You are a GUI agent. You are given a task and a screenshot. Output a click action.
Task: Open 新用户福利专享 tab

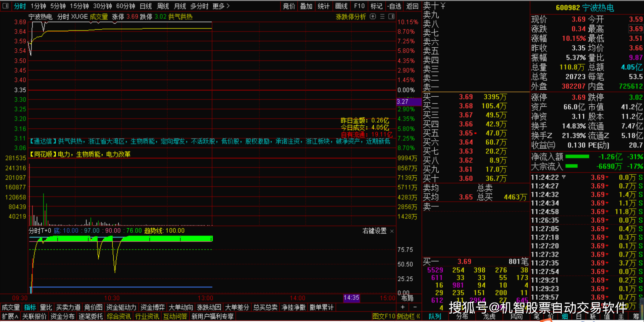coord(212,316)
